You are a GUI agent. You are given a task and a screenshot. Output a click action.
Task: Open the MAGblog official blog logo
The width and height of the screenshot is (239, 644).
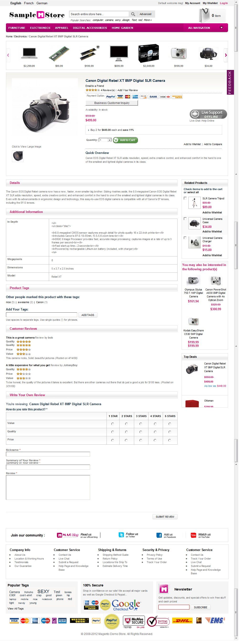(x=68, y=535)
